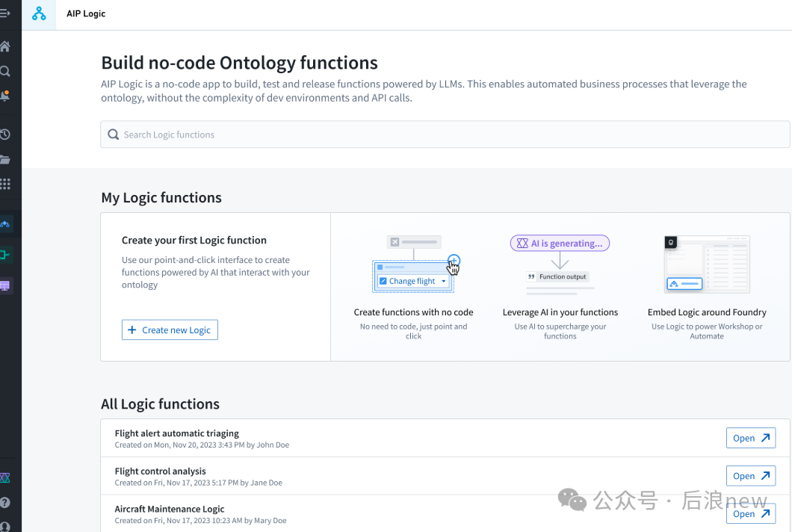Open the files folder icon in sidebar

coord(5,159)
